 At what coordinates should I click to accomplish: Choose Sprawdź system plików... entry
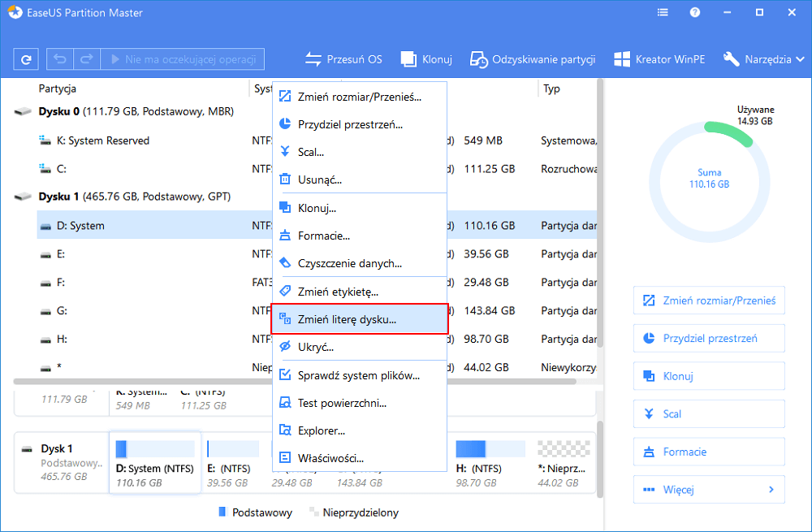click(360, 375)
